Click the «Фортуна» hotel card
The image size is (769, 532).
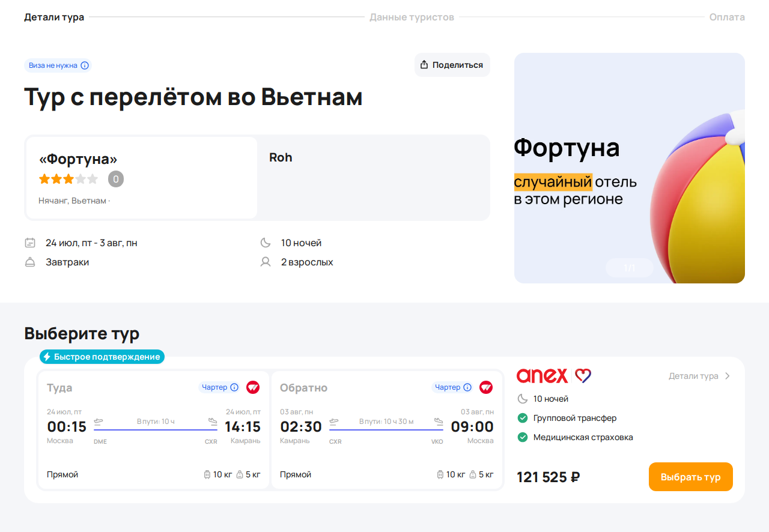tap(142, 178)
